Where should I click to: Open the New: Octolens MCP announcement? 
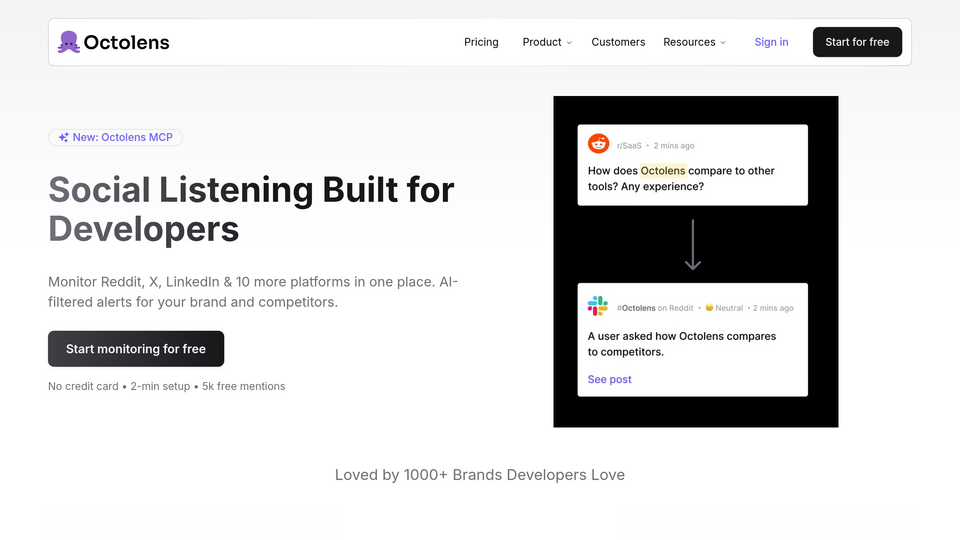tap(116, 138)
